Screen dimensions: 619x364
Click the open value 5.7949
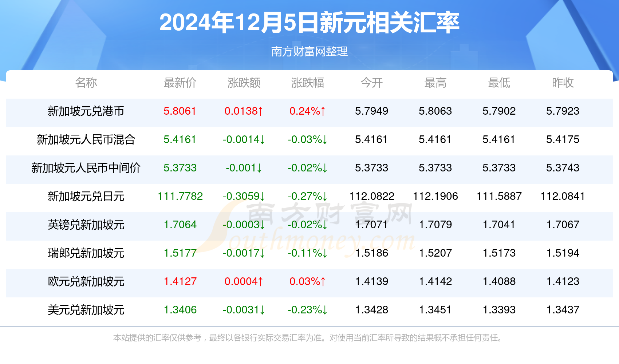372,111
